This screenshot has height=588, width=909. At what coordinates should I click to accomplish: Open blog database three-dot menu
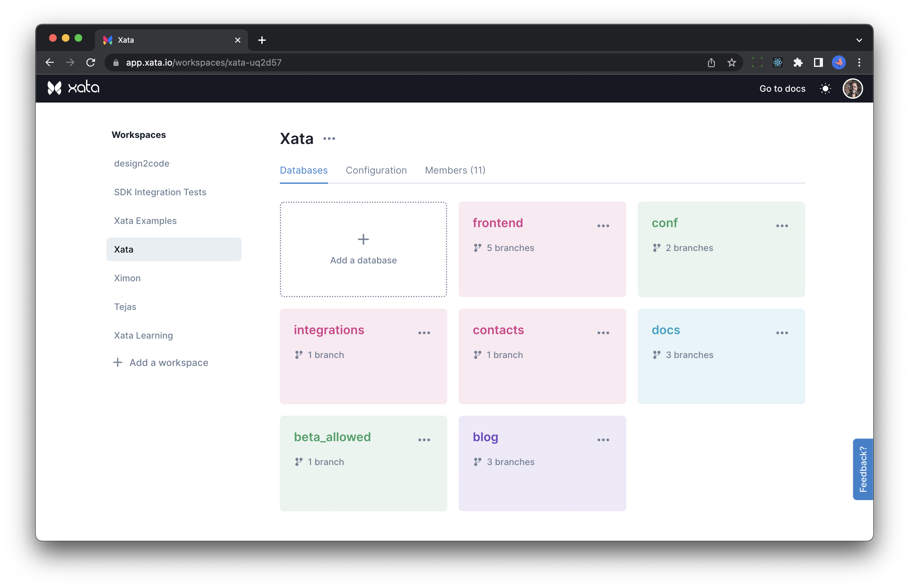point(603,440)
